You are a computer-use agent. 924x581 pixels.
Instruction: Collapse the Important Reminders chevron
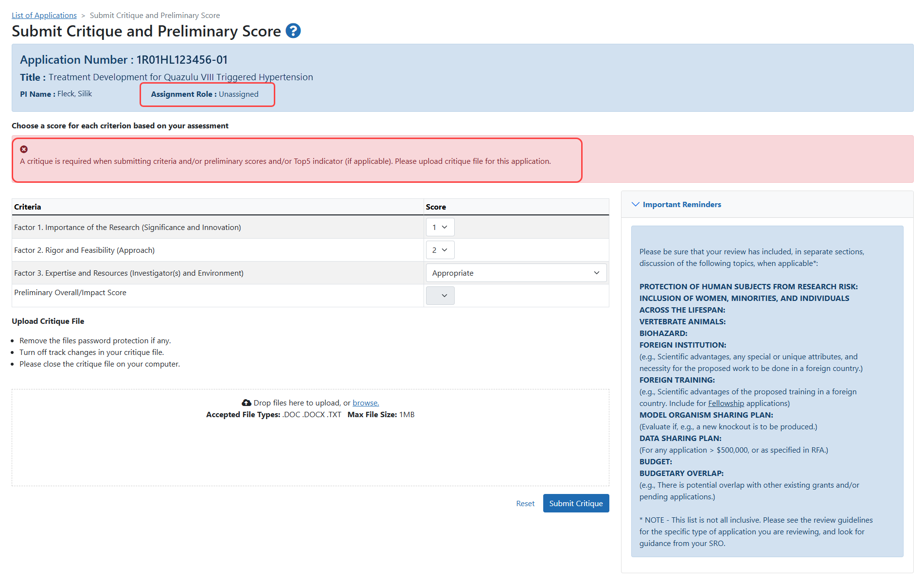point(635,204)
